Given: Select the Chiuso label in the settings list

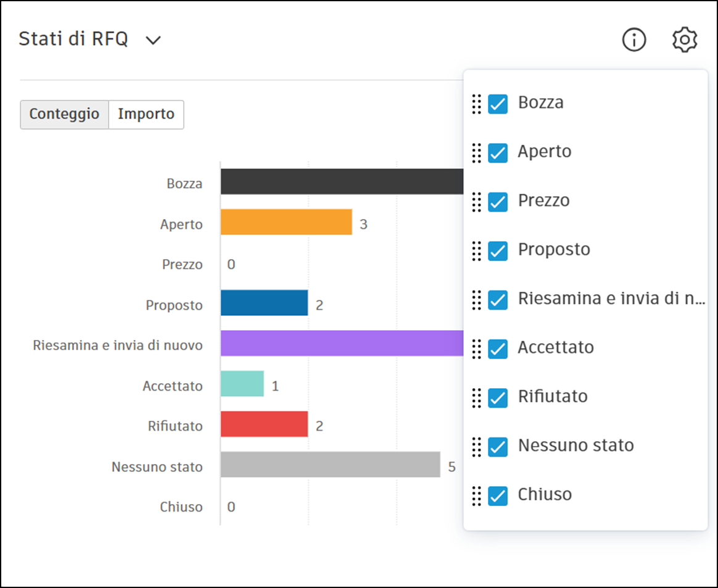Looking at the screenshot, I should pos(545,495).
